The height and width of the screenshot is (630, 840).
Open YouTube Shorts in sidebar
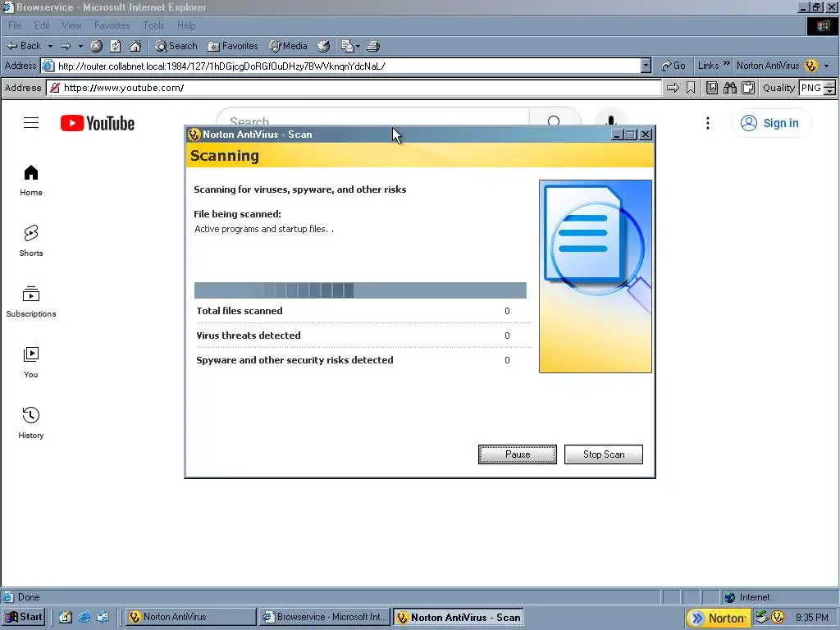[x=31, y=241]
